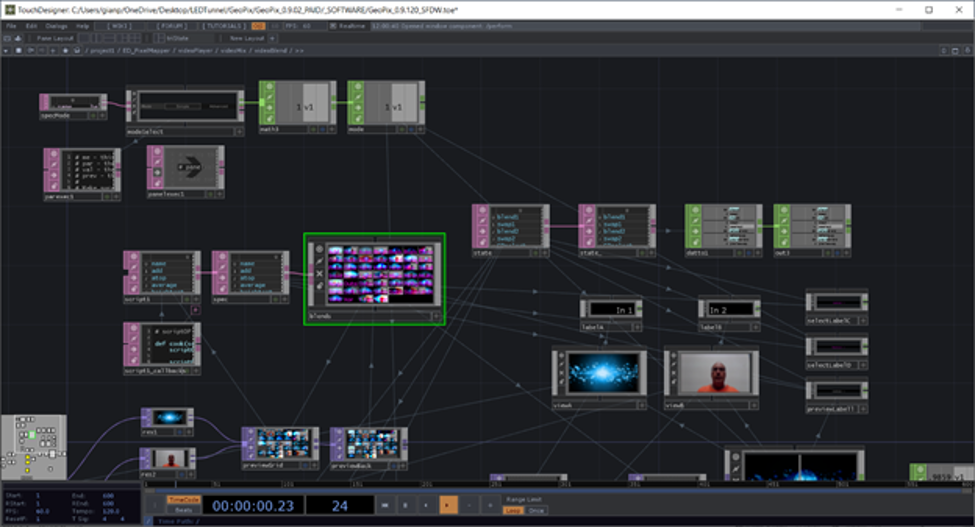Screen dimensions: 975x527
Task: Select the viewB node with person preview
Action: (712, 375)
